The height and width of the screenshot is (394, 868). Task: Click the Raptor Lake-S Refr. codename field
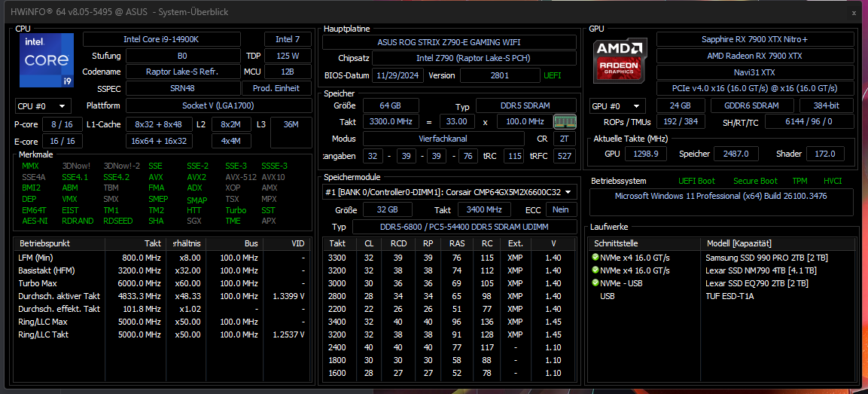tap(181, 72)
